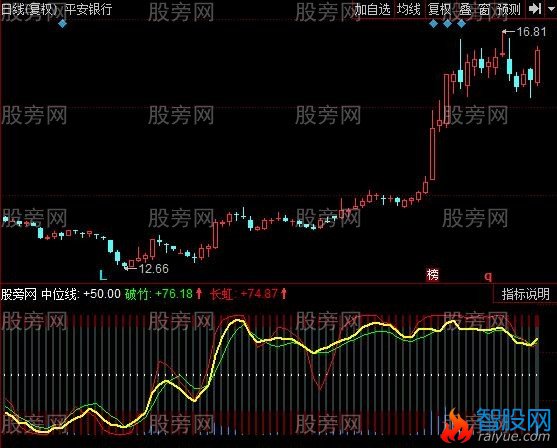Click the 16.81 high price label
Viewport: 557px width, 448px height.
[531, 32]
